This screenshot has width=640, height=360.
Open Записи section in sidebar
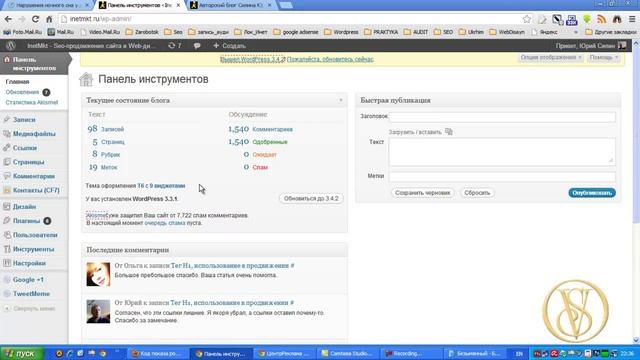[24, 120]
